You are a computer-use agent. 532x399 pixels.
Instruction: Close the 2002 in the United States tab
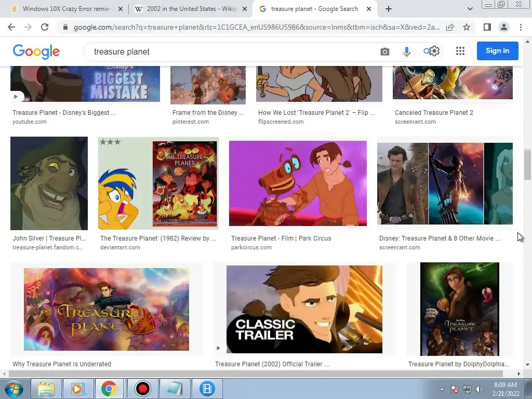coord(244,9)
